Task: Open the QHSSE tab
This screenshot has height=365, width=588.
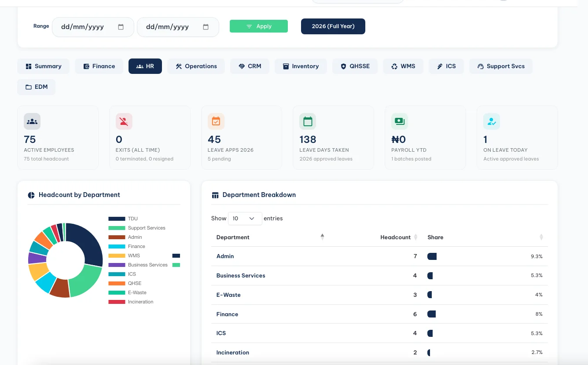Action: 355,66
